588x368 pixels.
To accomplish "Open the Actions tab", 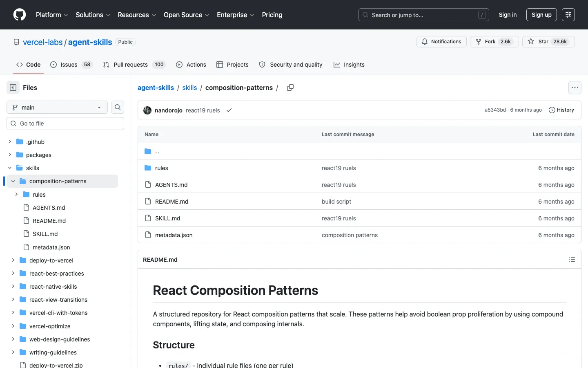I will click(x=191, y=65).
